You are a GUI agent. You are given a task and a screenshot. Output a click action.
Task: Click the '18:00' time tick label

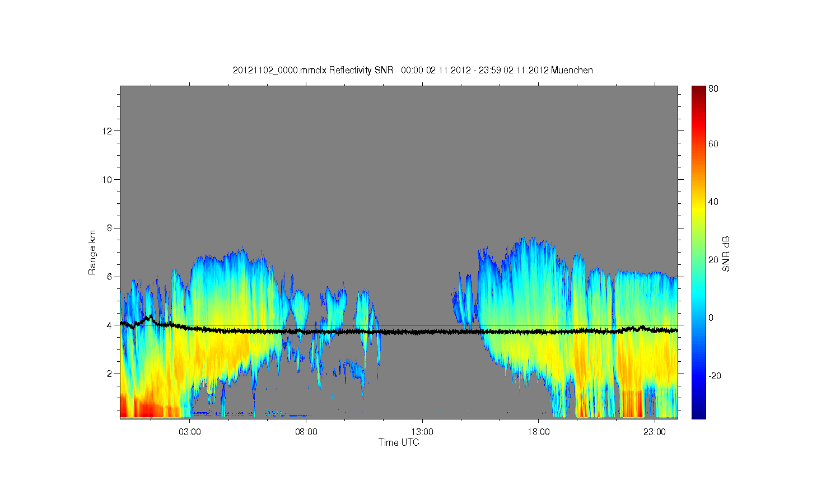click(x=539, y=432)
